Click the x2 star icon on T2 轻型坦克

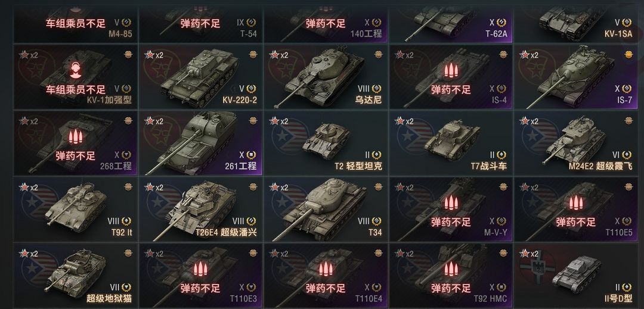(279, 121)
